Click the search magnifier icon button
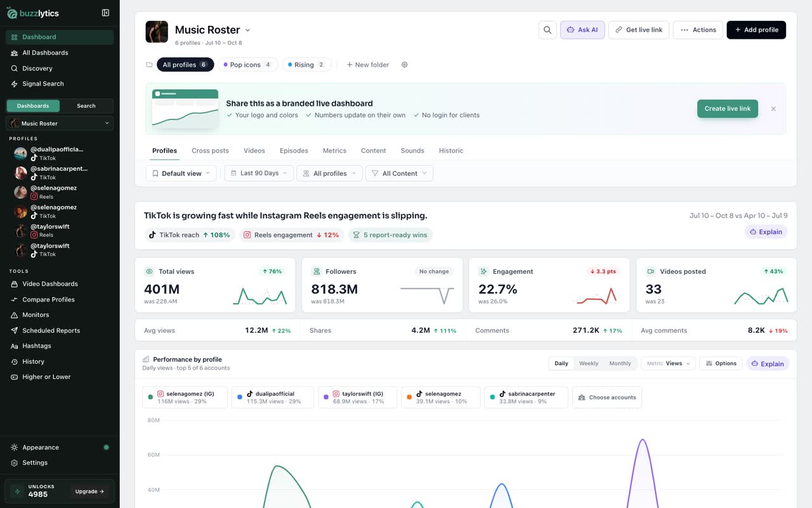 click(x=547, y=30)
